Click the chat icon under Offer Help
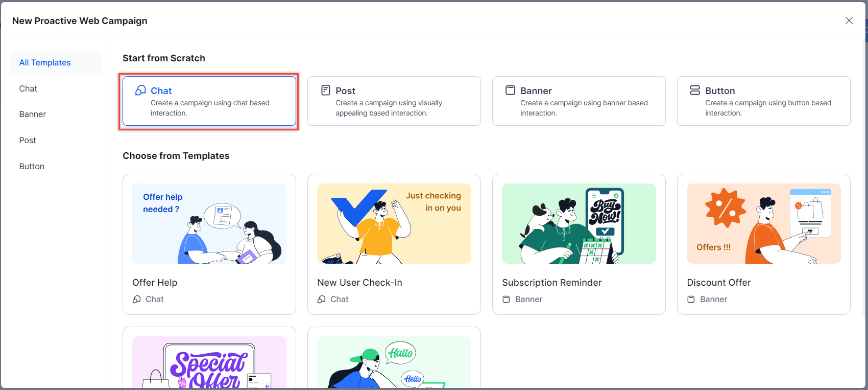This screenshot has width=868, height=390. [x=137, y=300]
